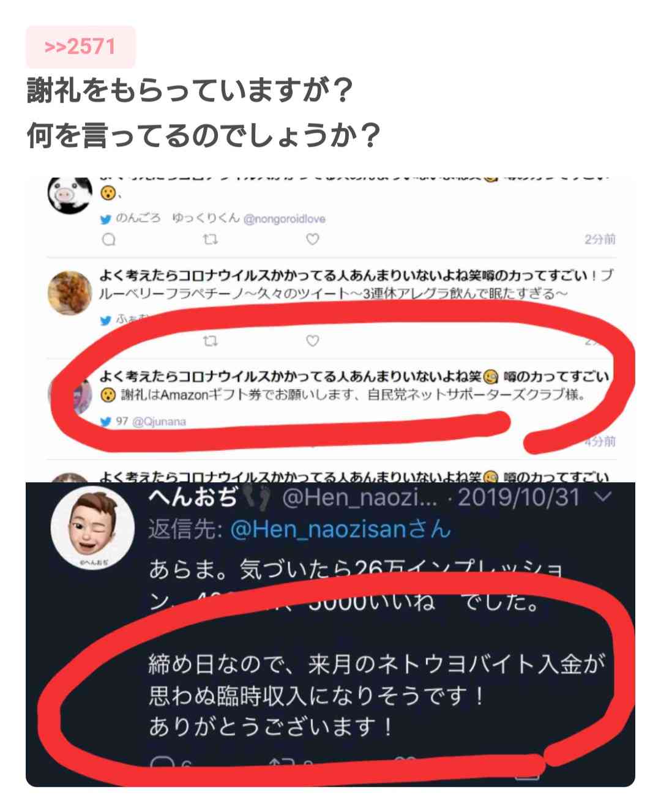Click the Twitter bird icon beside 97
The width and height of the screenshot is (661, 812).
pos(106,422)
